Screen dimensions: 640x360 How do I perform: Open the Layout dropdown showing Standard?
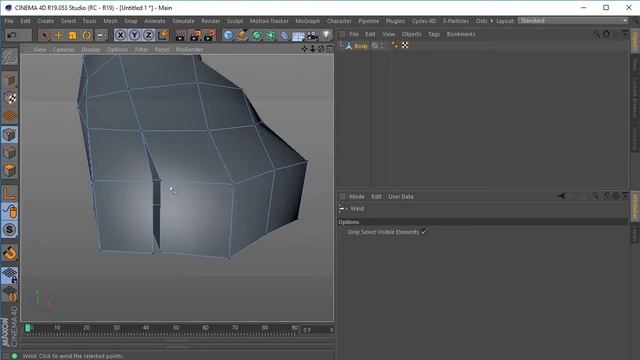pyautogui.click(x=573, y=20)
